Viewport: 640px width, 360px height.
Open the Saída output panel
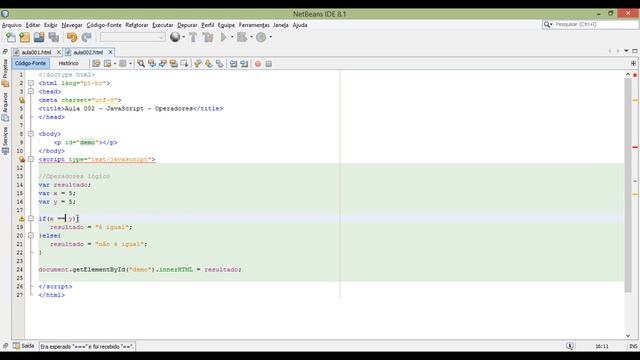[24, 346]
